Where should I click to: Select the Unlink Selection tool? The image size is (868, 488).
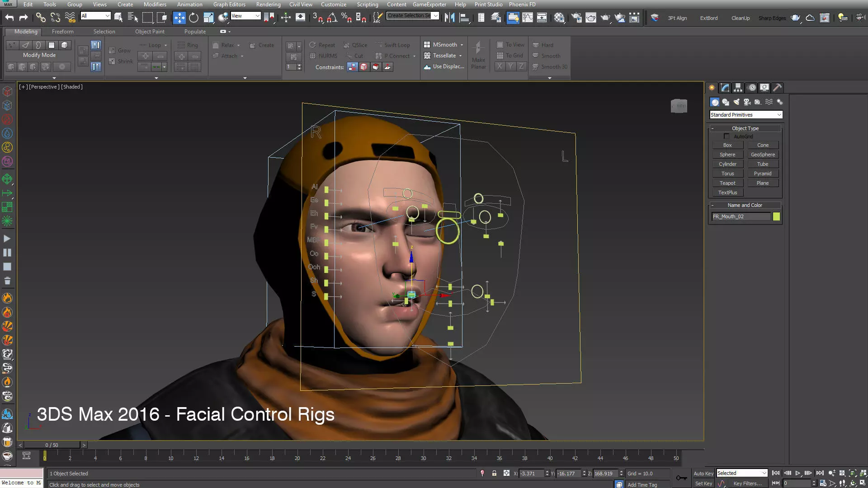click(55, 18)
